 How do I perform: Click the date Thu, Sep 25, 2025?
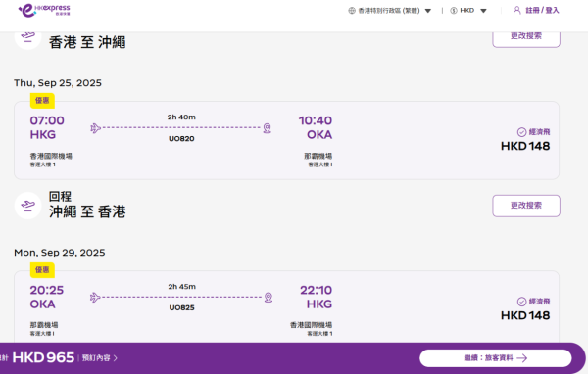coord(58,83)
